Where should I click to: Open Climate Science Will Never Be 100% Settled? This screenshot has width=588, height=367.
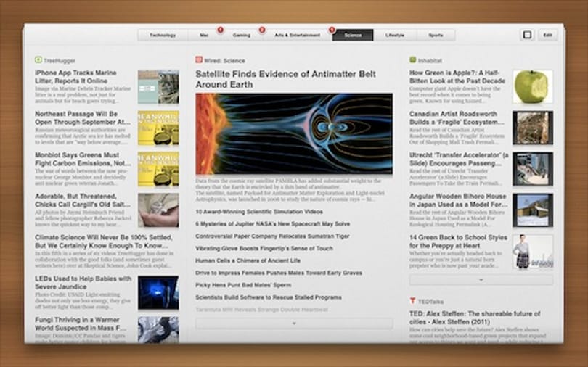104,242
